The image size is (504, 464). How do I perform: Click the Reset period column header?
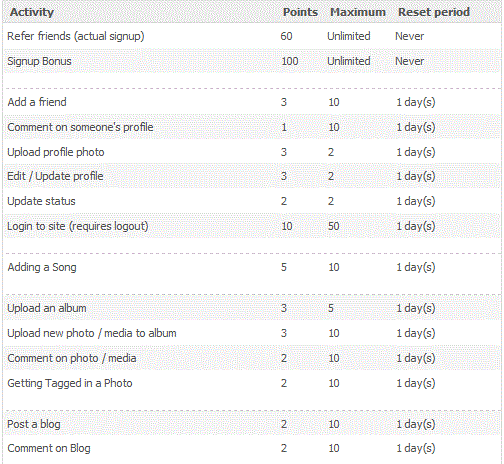(x=434, y=12)
